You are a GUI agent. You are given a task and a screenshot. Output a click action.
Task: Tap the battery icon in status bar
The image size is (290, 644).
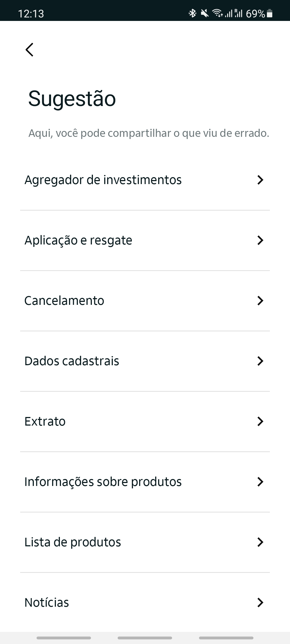point(270,13)
